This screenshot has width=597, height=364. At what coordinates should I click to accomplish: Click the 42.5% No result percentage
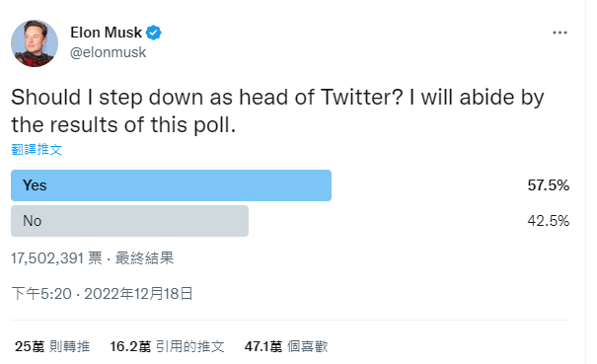pyautogui.click(x=549, y=221)
